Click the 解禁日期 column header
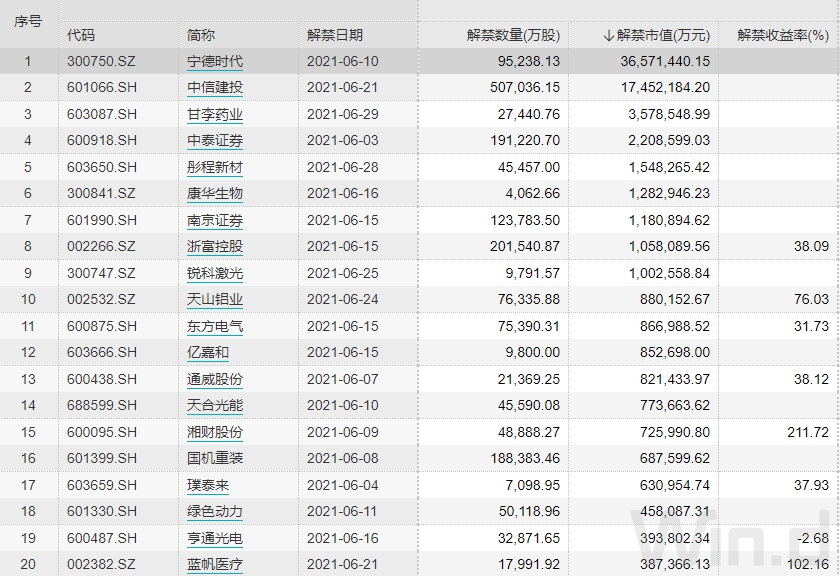Viewport: 840px width, 576px height. 335,35
